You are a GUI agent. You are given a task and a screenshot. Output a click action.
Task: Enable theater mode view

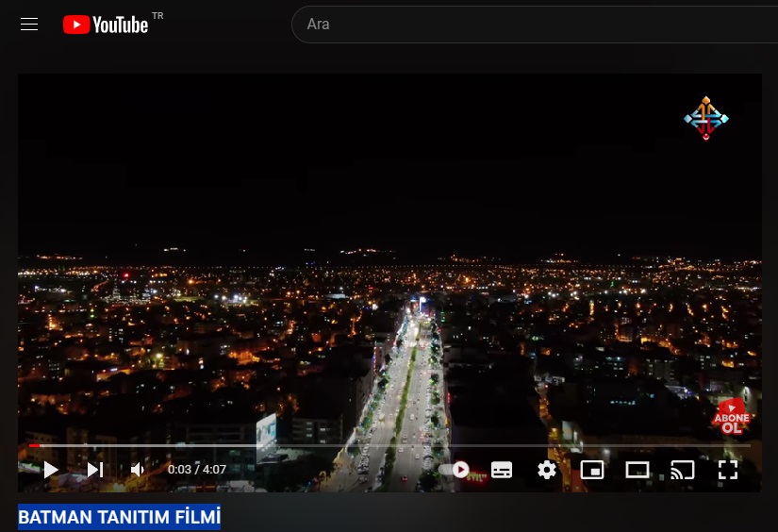(x=637, y=470)
